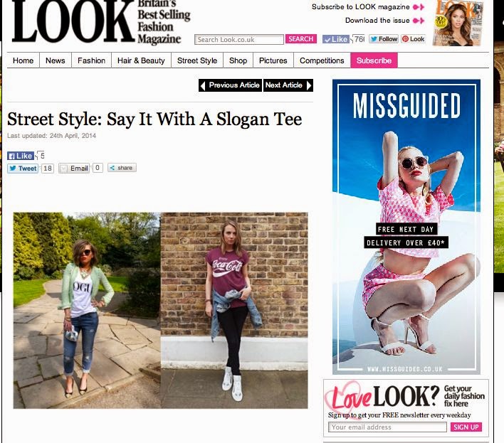The width and height of the screenshot is (504, 443).
Task: Click the pink Subscribe tab
Action: (374, 60)
